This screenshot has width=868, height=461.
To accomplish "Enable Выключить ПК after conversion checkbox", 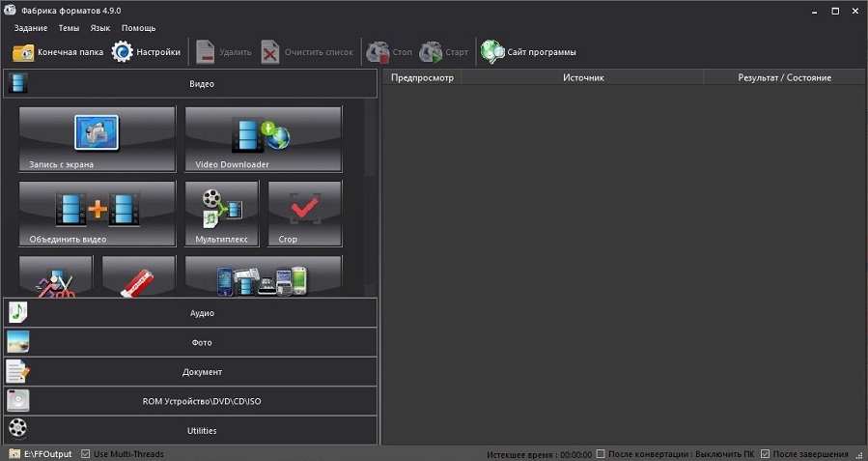I will pos(602,454).
